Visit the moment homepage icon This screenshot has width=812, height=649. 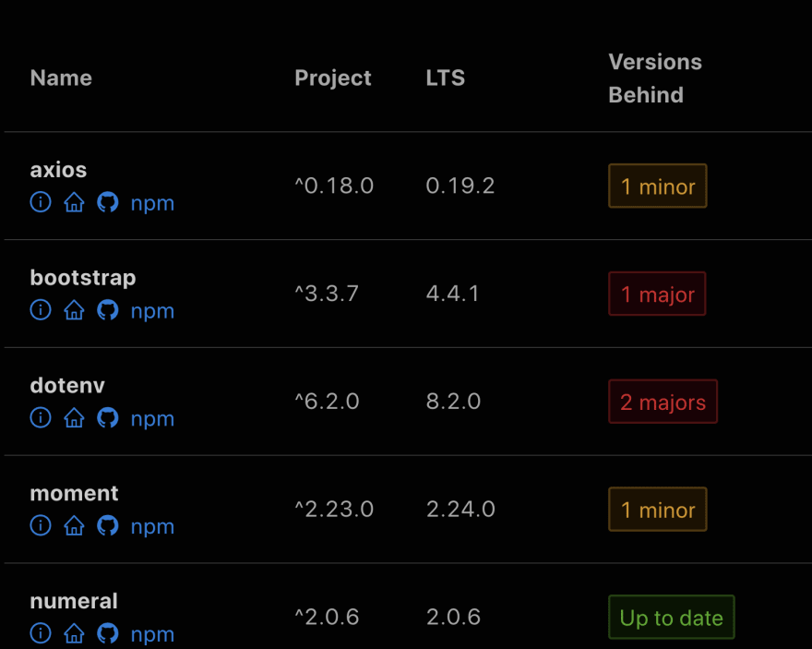74,525
